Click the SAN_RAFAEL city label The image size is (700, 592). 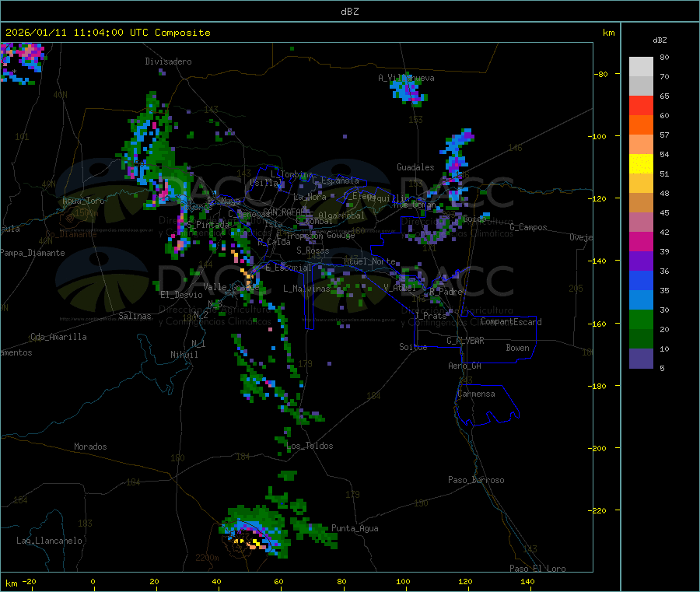coord(288,212)
